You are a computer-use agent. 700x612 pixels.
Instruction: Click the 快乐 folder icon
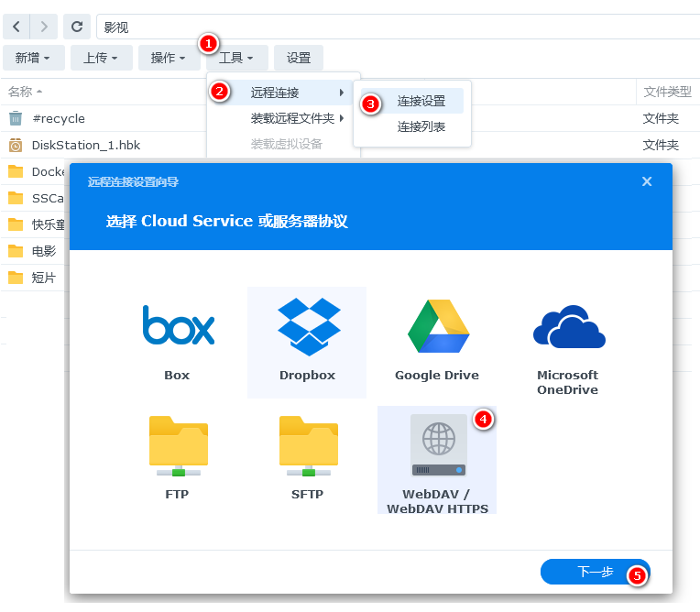tap(16, 224)
